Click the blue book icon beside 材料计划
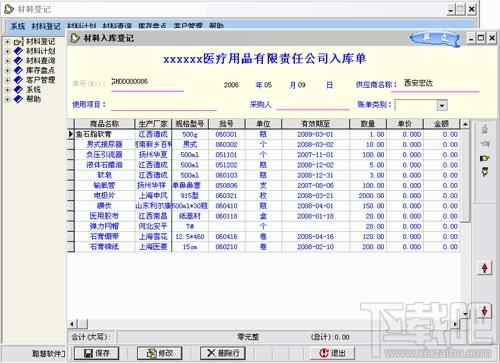The width and height of the screenshot is (500, 363). pyautogui.click(x=18, y=51)
